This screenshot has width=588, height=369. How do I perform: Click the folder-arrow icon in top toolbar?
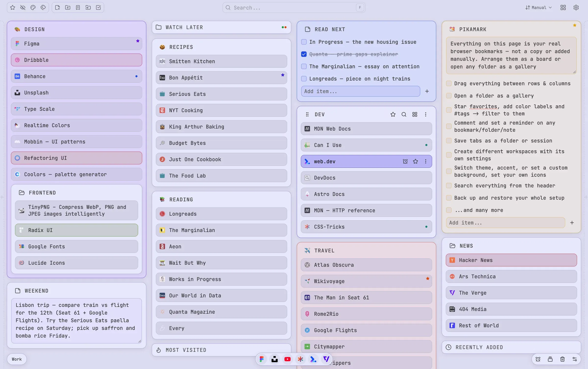click(88, 8)
